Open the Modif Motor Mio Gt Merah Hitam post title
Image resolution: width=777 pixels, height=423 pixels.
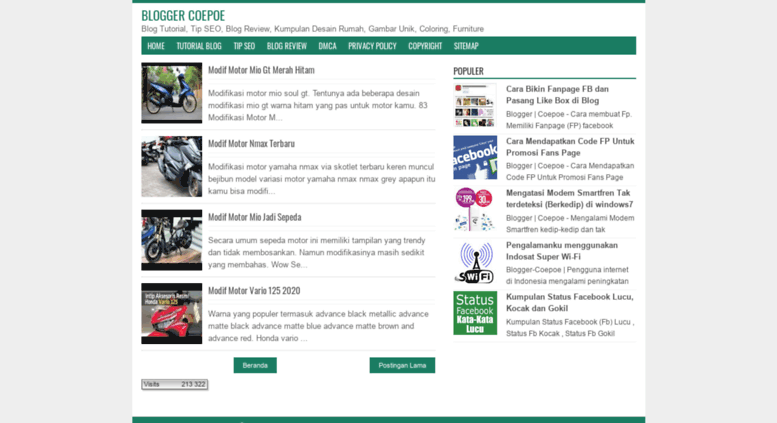click(x=261, y=70)
